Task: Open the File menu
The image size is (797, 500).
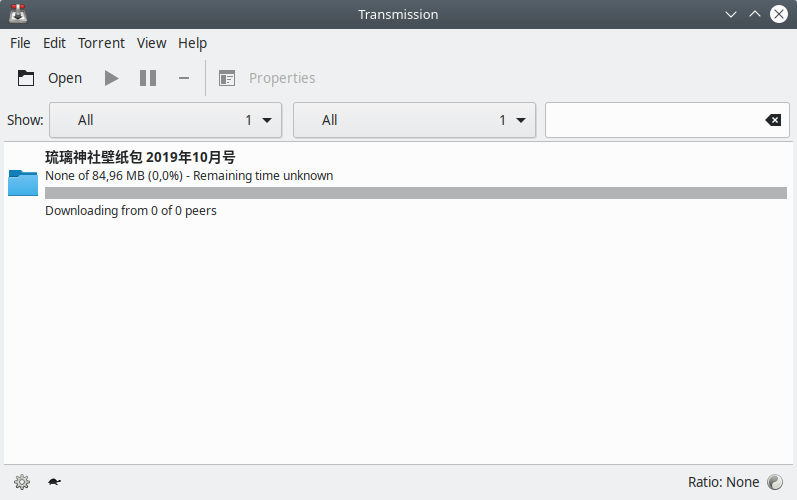Action: tap(20, 43)
